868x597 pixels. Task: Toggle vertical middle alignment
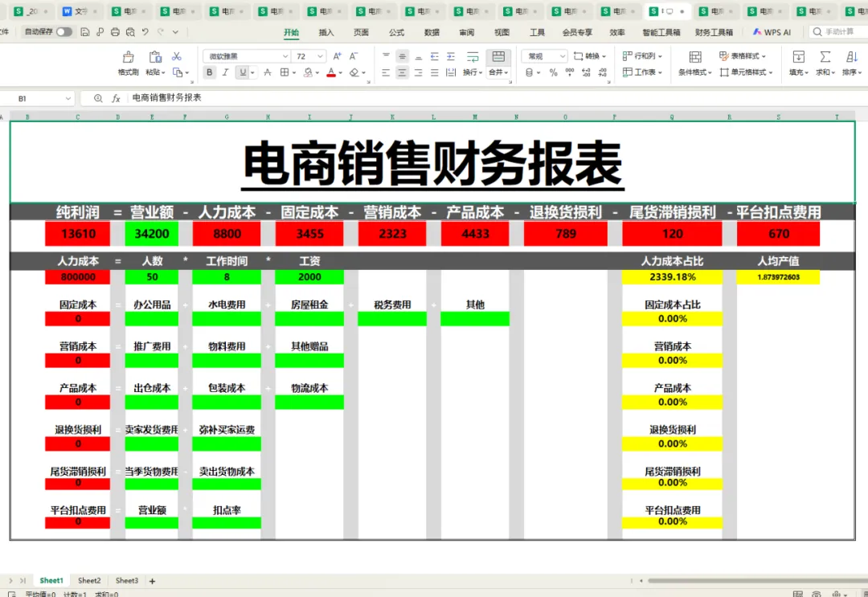click(403, 56)
